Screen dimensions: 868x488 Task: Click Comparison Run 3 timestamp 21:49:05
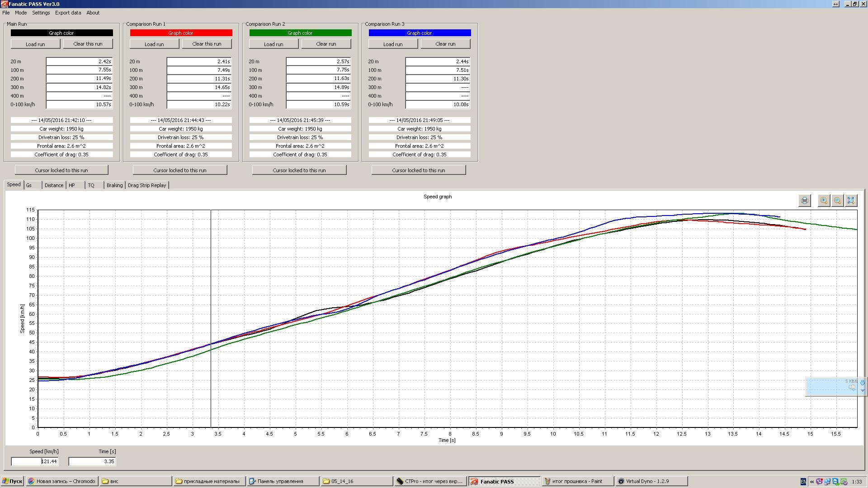coord(420,120)
